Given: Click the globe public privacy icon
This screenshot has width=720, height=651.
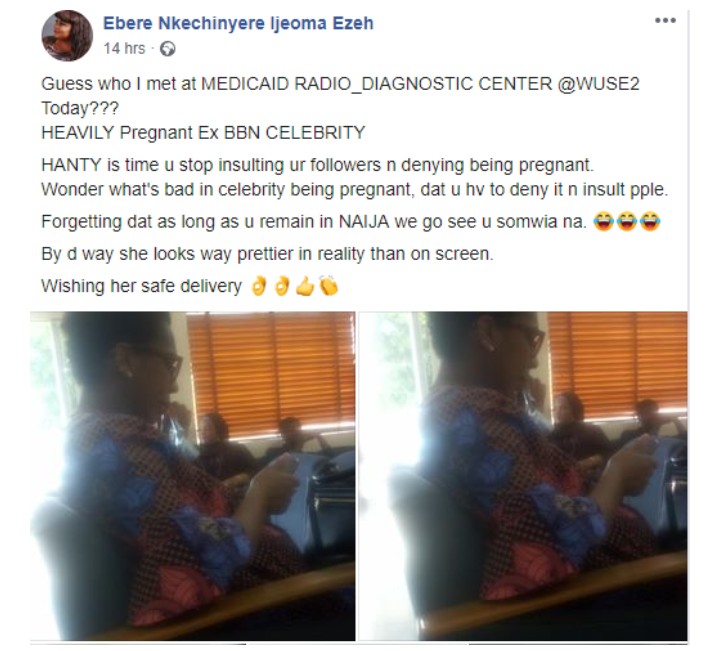Looking at the screenshot, I should [167, 48].
